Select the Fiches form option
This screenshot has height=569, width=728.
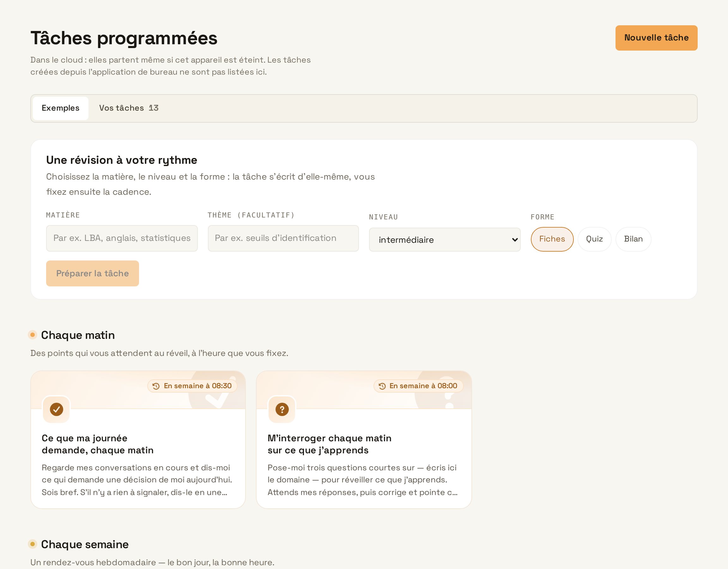tap(552, 239)
